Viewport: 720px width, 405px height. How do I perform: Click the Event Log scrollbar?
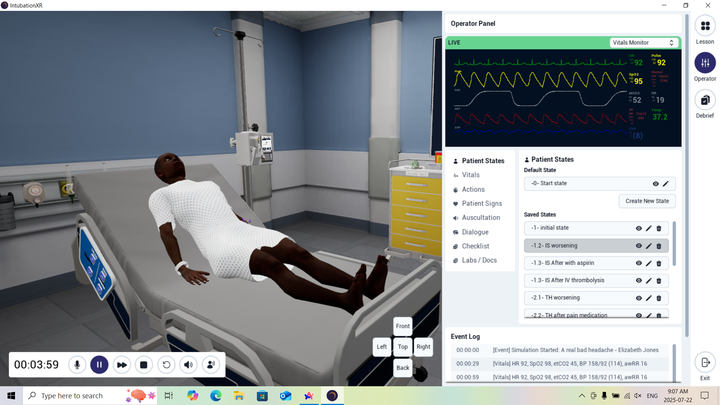tap(674, 363)
